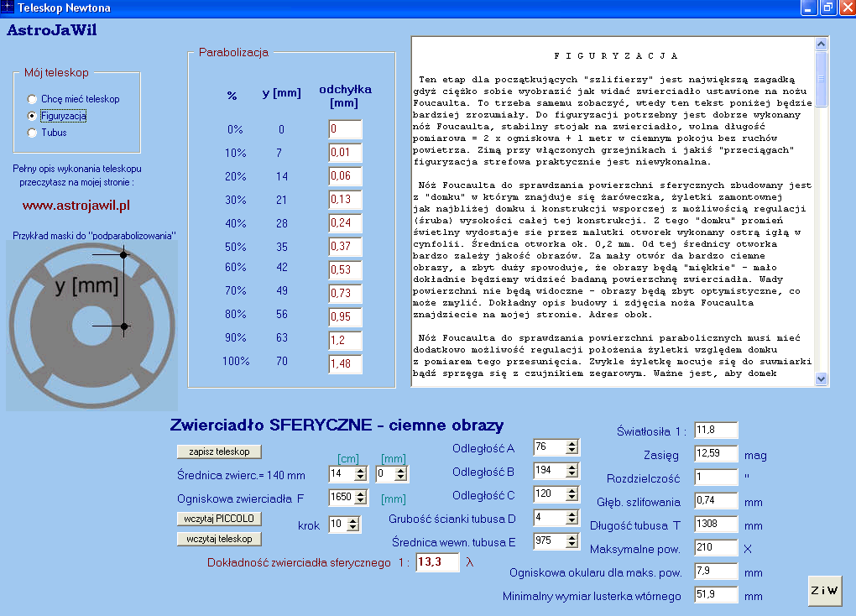Click the ZiW button
The height and width of the screenshot is (616, 856).
tap(824, 590)
